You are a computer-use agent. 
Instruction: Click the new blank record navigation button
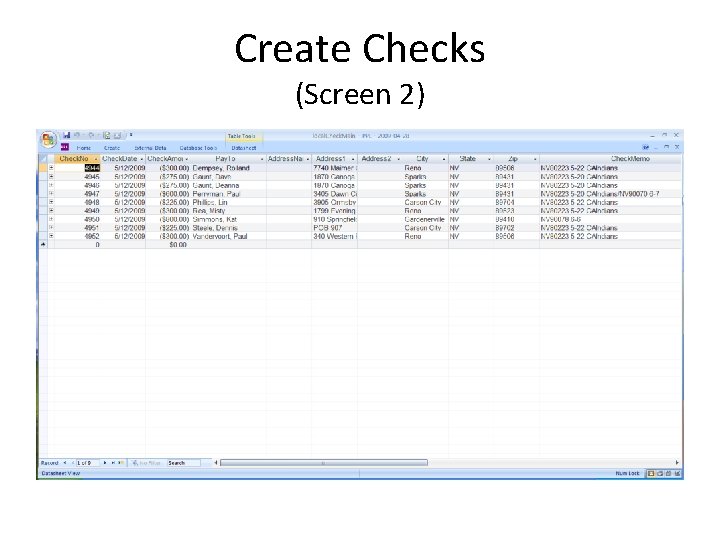click(121, 463)
